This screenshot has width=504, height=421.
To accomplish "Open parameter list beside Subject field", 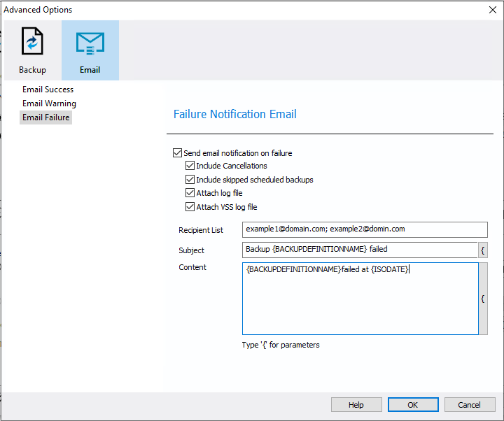I will 482,250.
